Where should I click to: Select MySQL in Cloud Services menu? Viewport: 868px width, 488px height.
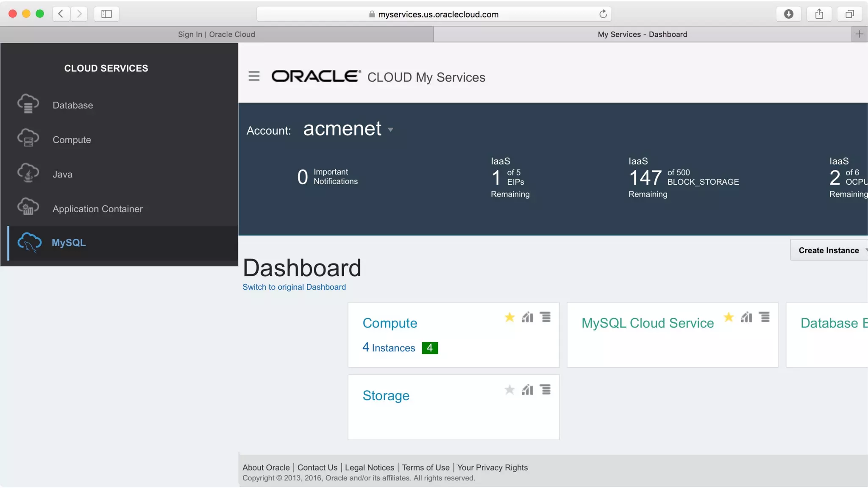pos(69,243)
